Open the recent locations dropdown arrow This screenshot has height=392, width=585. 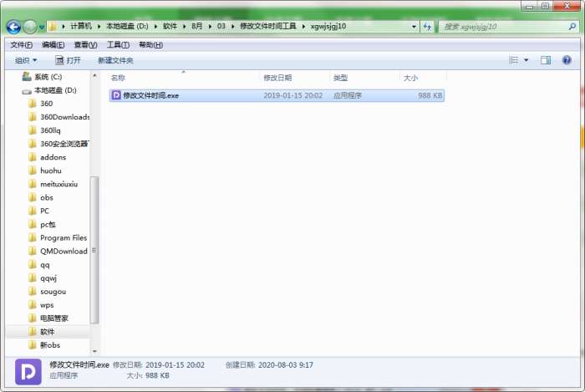42,28
